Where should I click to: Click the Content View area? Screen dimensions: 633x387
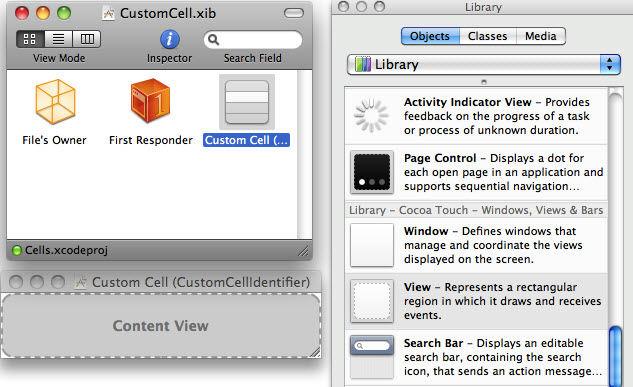pyautogui.click(x=161, y=326)
